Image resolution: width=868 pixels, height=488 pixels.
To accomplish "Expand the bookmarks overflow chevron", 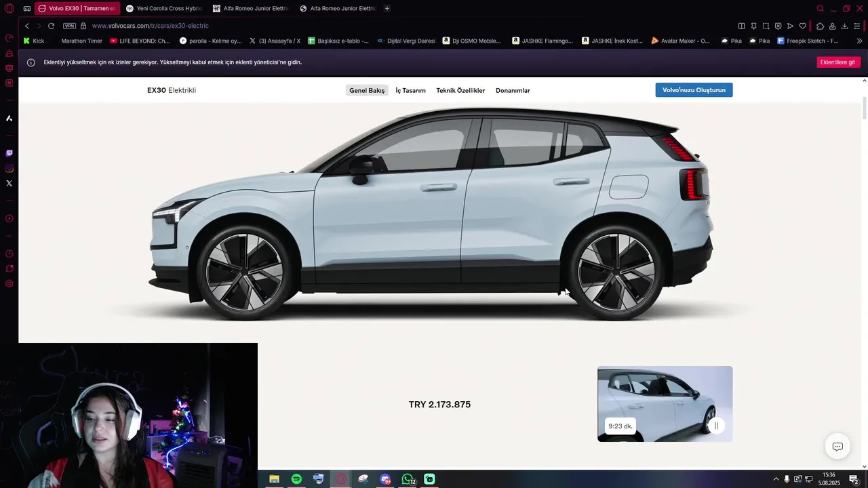I will coord(859,41).
